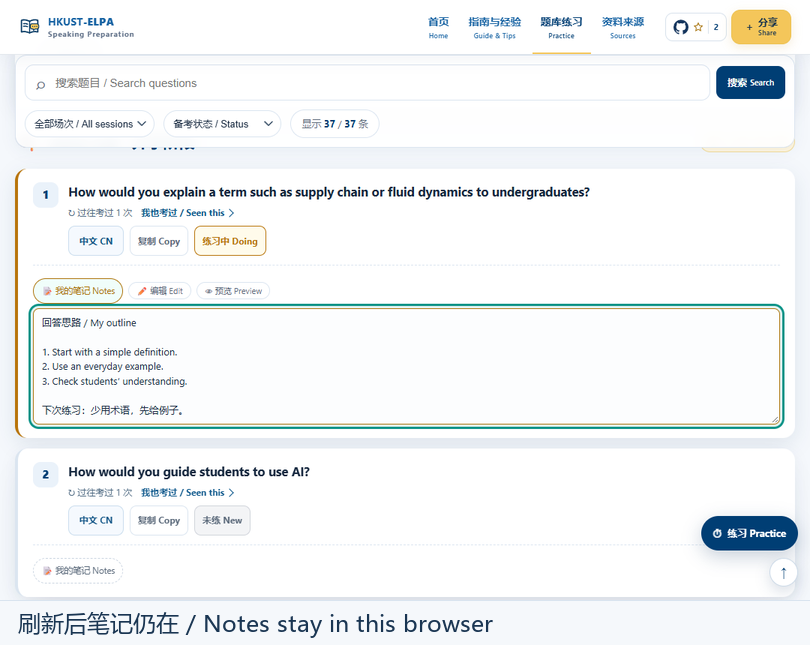This screenshot has height=645, width=810.
Task: Open the Guide & Tips page
Action: 494,27
